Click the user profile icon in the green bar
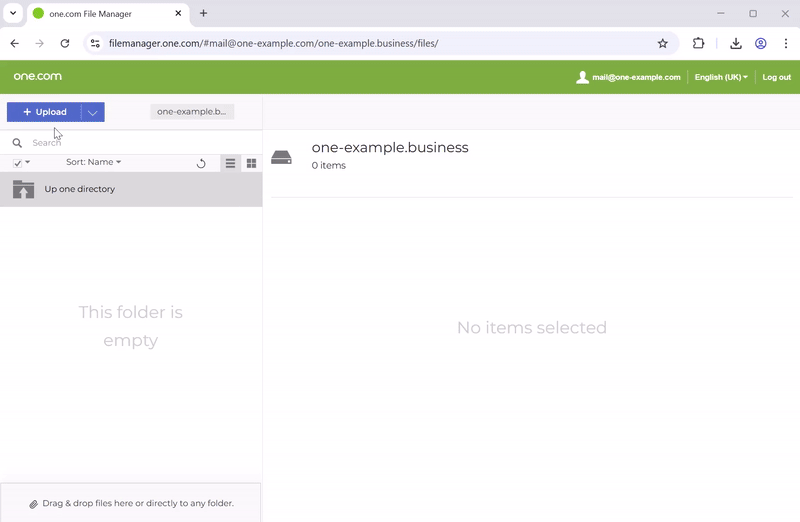The image size is (800, 522). point(582,77)
